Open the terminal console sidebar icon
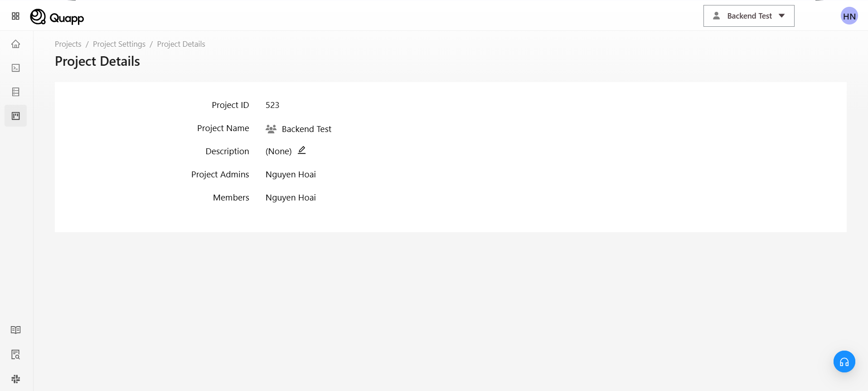868x391 pixels. [16, 68]
